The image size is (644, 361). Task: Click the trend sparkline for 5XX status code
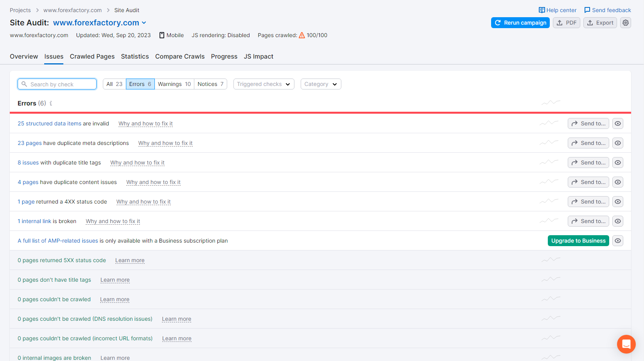551,260
